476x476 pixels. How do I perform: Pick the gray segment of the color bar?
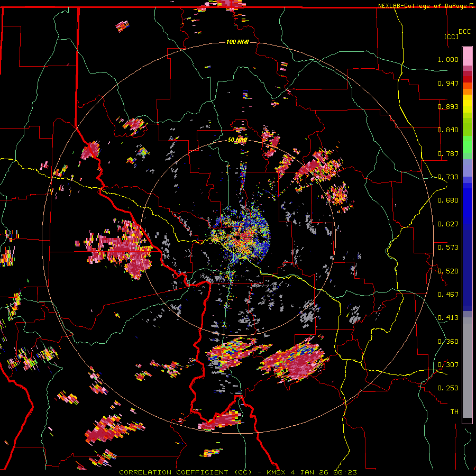(467, 368)
